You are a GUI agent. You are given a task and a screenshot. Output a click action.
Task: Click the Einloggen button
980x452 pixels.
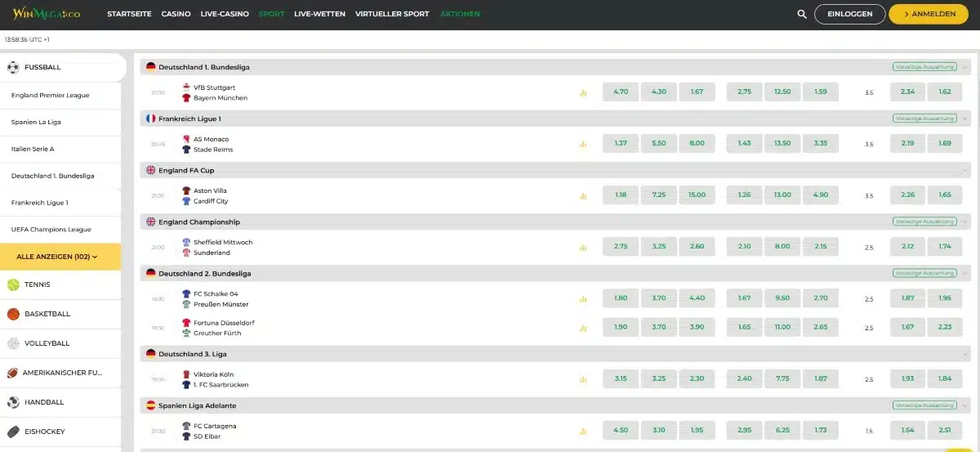(x=849, y=14)
